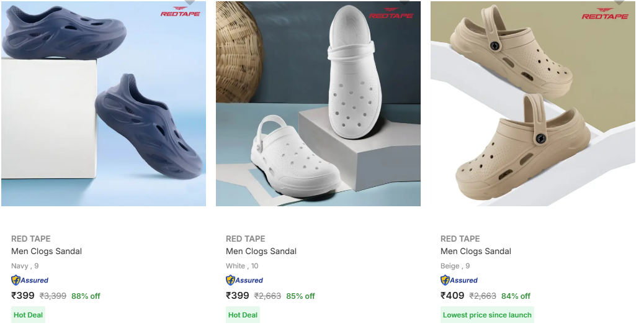Click the Hot Deal tag under white clogs

coord(243,315)
